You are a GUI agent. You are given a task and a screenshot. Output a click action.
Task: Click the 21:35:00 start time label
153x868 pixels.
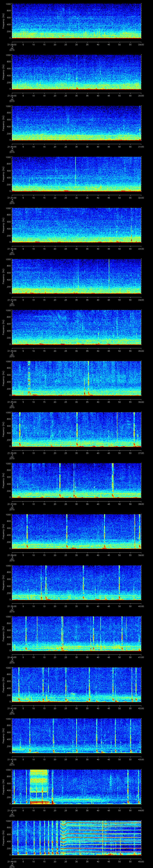pyautogui.click(x=12, y=402)
